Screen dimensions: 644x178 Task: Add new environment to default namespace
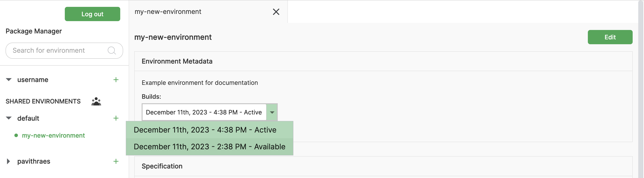click(x=116, y=118)
